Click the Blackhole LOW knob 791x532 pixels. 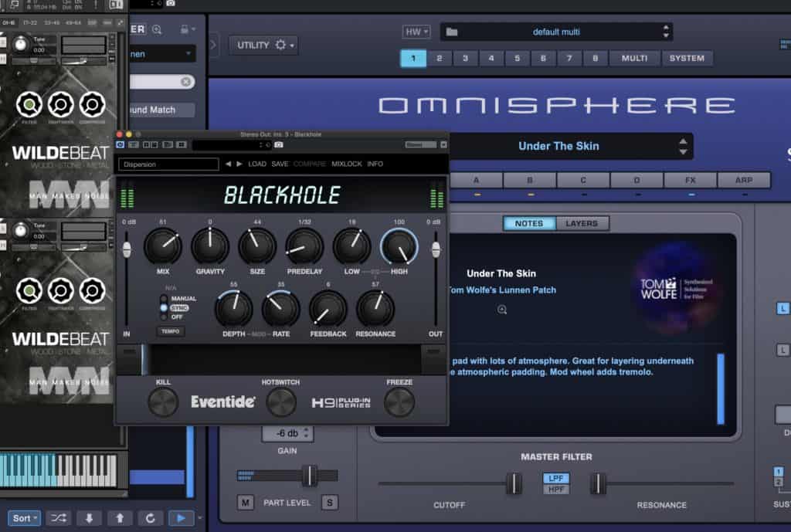tap(351, 246)
